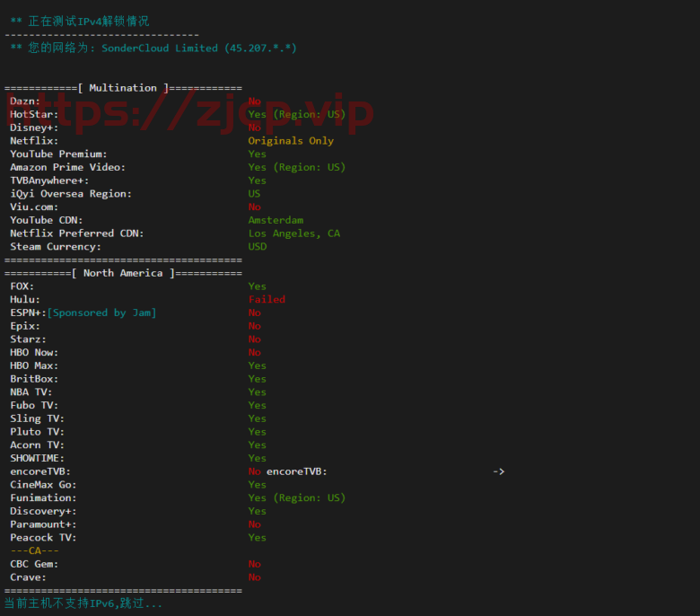This screenshot has width=700, height=616.
Task: Click the 'Pluto TV:' label
Action: coord(38,432)
